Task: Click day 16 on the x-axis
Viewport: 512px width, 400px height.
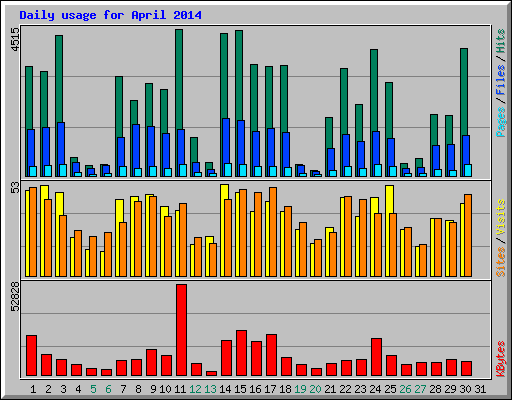Action: click(x=255, y=389)
